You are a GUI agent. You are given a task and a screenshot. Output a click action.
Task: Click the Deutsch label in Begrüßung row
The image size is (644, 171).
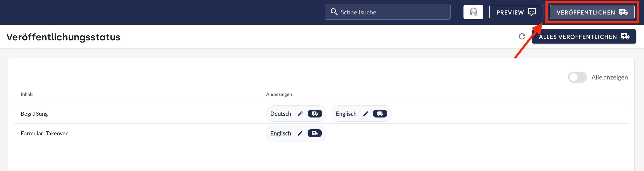[x=281, y=114]
